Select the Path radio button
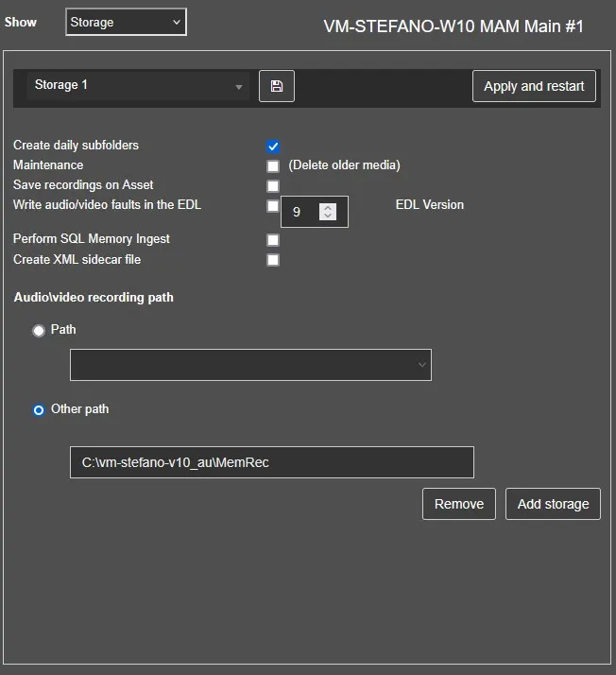This screenshot has height=675, width=616. coord(39,331)
